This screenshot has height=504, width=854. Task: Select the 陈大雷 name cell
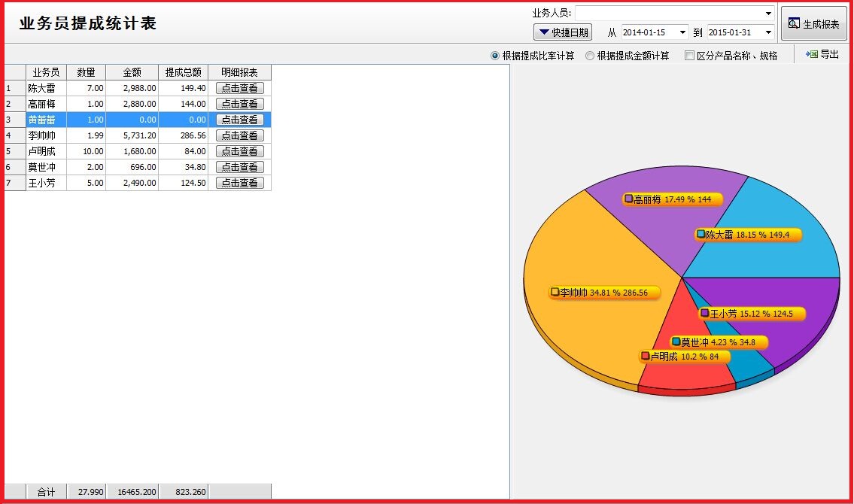[47, 88]
